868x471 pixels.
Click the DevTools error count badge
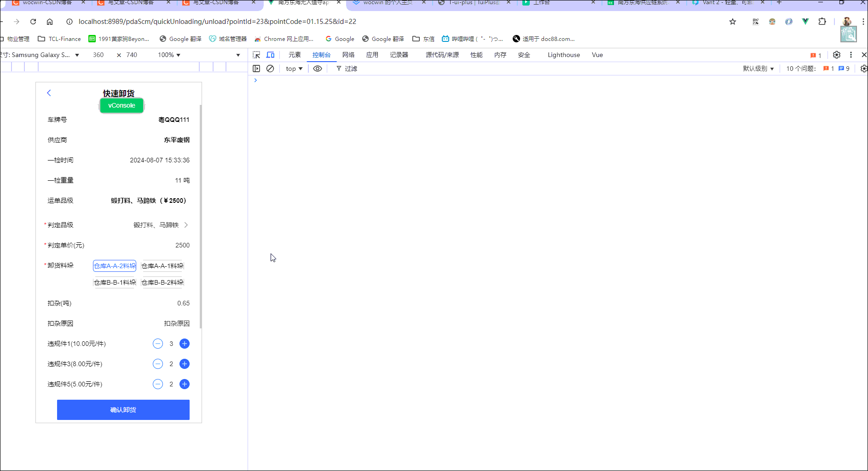pyautogui.click(x=816, y=55)
